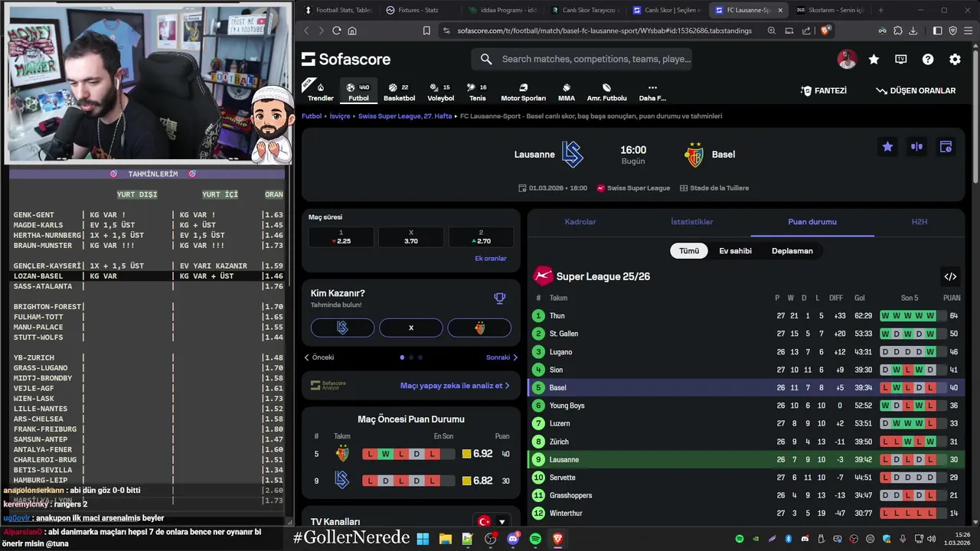The image size is (980, 551).
Task: Select the Futbol sport icon
Action: click(x=358, y=91)
